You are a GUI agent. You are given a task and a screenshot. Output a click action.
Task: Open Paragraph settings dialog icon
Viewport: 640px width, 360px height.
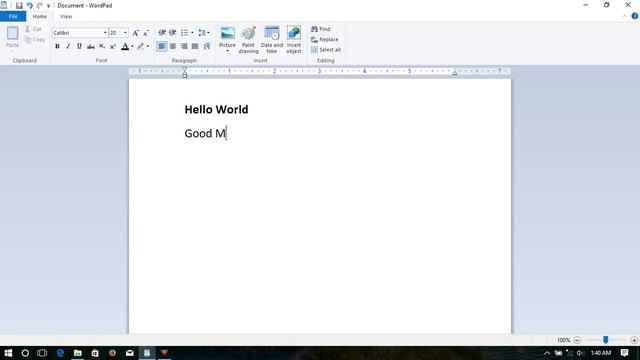(x=207, y=46)
